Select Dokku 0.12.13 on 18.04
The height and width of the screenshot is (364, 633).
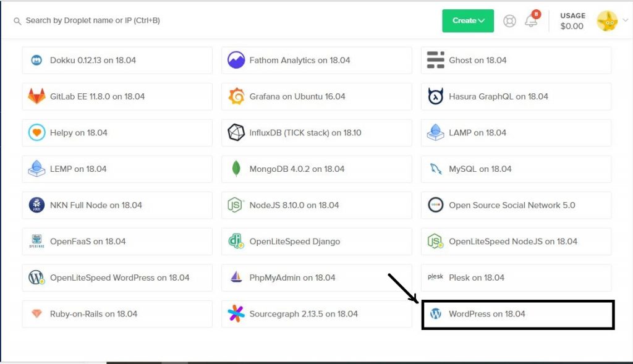pyautogui.click(x=117, y=60)
